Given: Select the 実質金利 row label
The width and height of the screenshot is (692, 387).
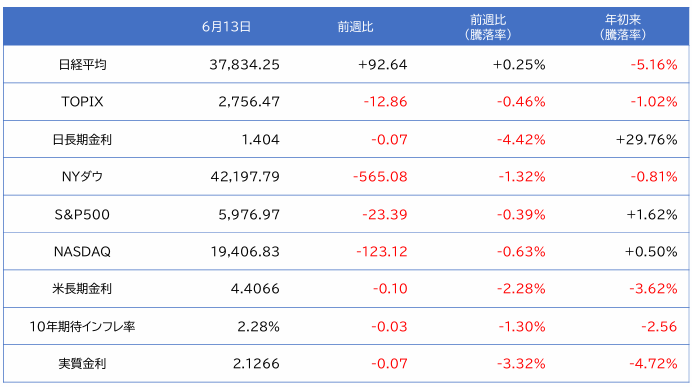Looking at the screenshot, I should coord(83,364).
